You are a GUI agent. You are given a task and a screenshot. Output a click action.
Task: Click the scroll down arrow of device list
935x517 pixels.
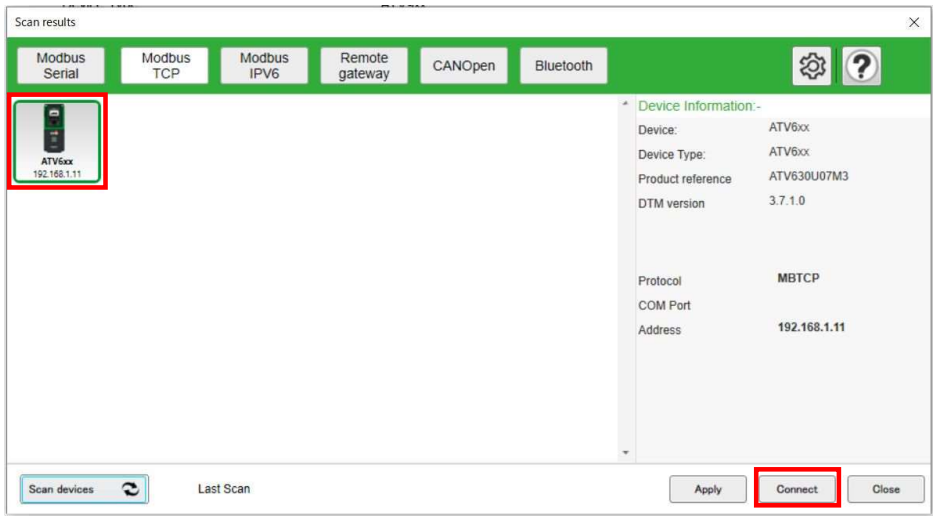pos(626,453)
